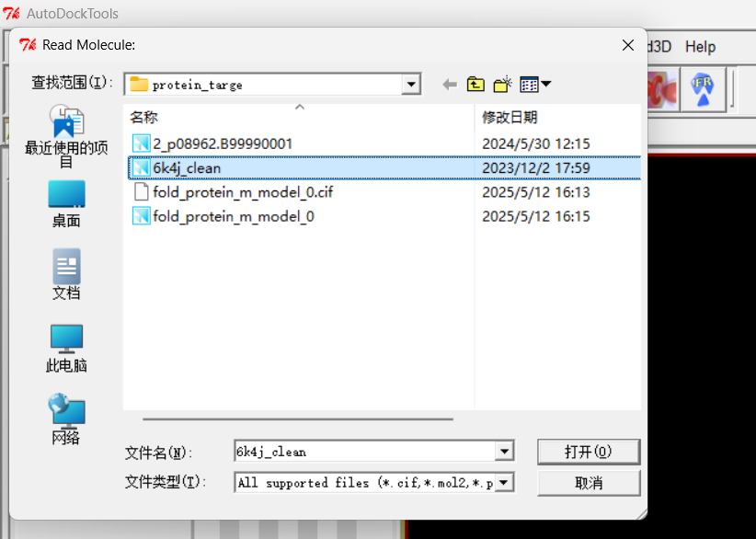Expand the file type filter dropdown

504,483
